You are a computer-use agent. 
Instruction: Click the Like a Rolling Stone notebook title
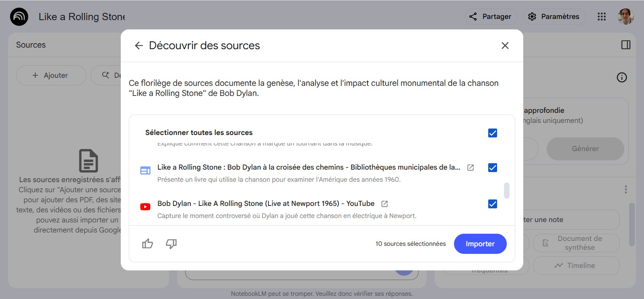coord(82,17)
